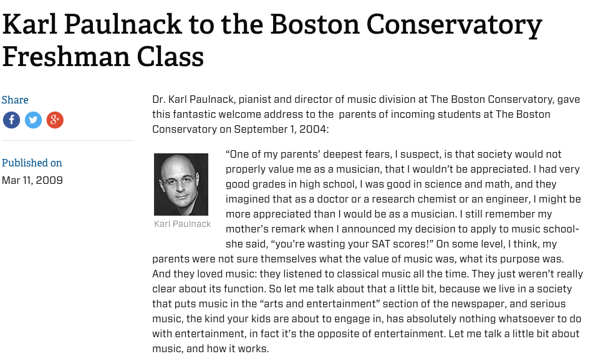
Task: Select the 'Mar 11, 2009' publication date
Action: (x=32, y=181)
